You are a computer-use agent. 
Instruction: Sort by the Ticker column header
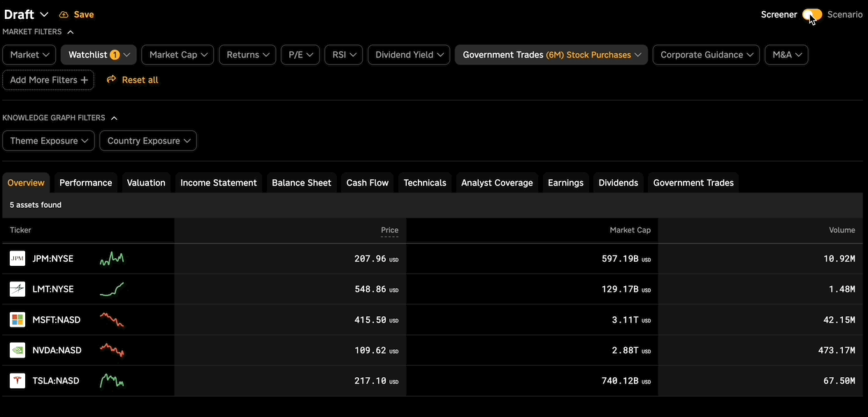pos(20,230)
